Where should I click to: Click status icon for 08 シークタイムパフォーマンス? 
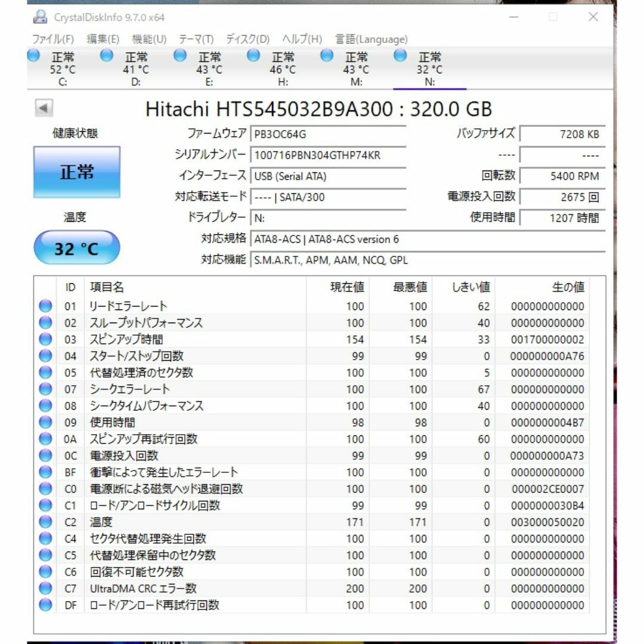(x=45, y=405)
